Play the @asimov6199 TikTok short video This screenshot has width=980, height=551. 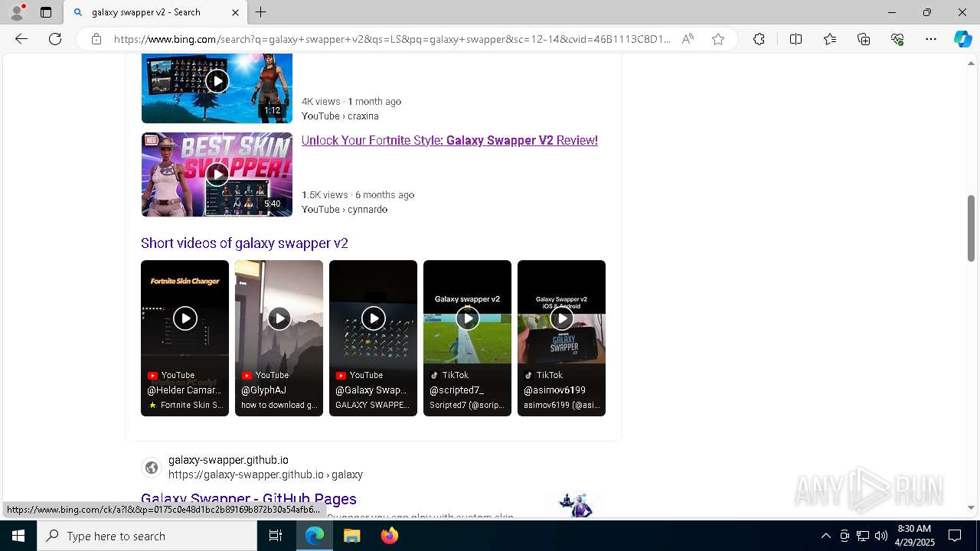coord(561,338)
